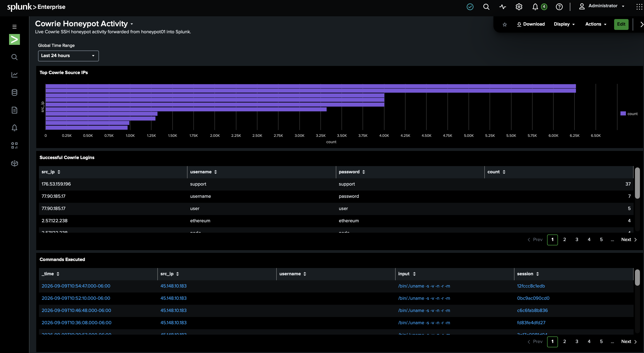Click the uname input in 10:36:08 row
The height and width of the screenshot is (353, 644).
tap(424, 323)
